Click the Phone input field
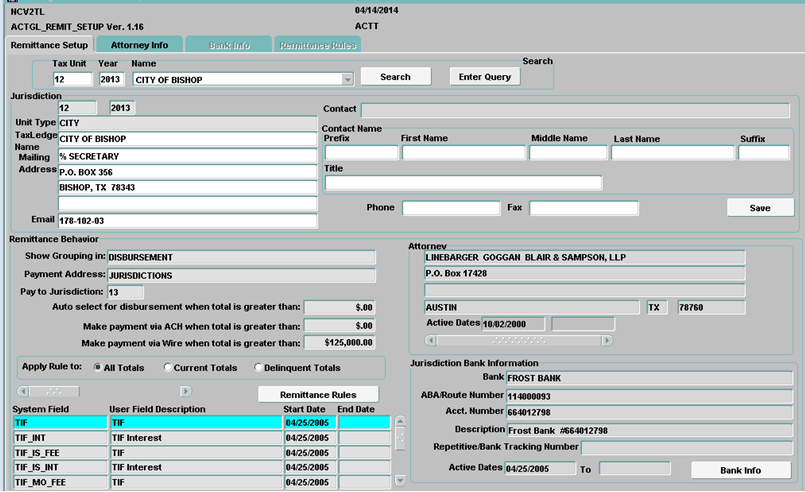805x492 pixels. [450, 208]
